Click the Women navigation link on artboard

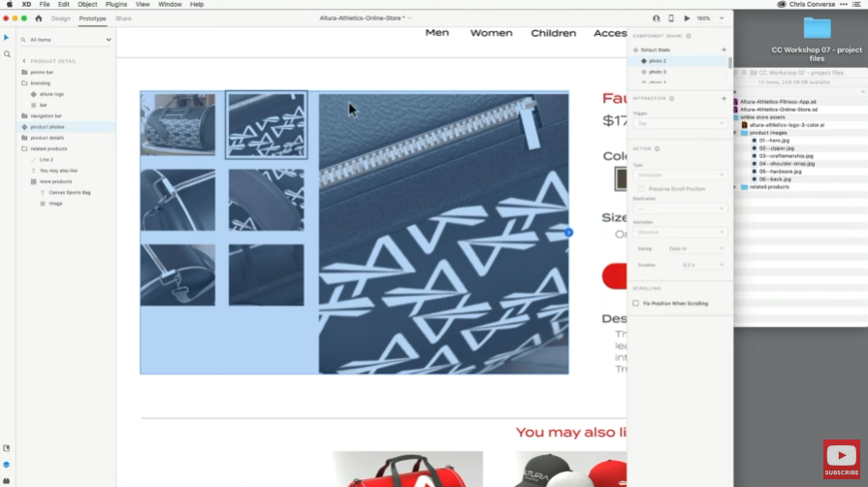click(491, 33)
